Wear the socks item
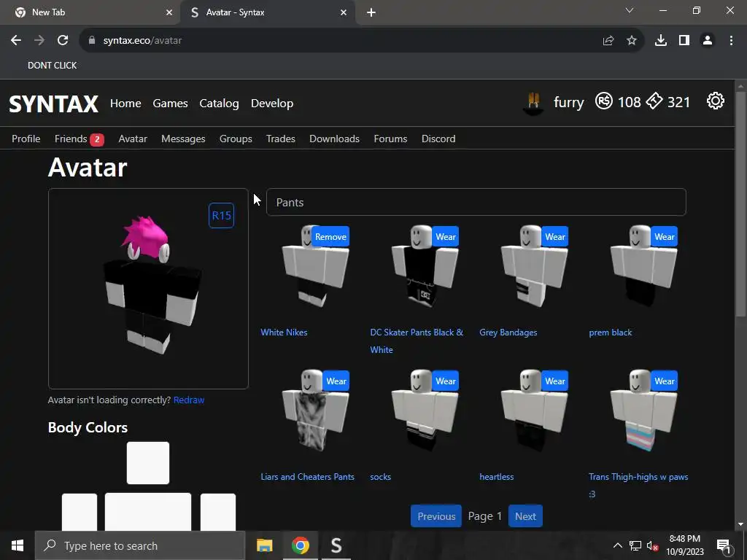This screenshot has height=560, width=747. pos(446,381)
